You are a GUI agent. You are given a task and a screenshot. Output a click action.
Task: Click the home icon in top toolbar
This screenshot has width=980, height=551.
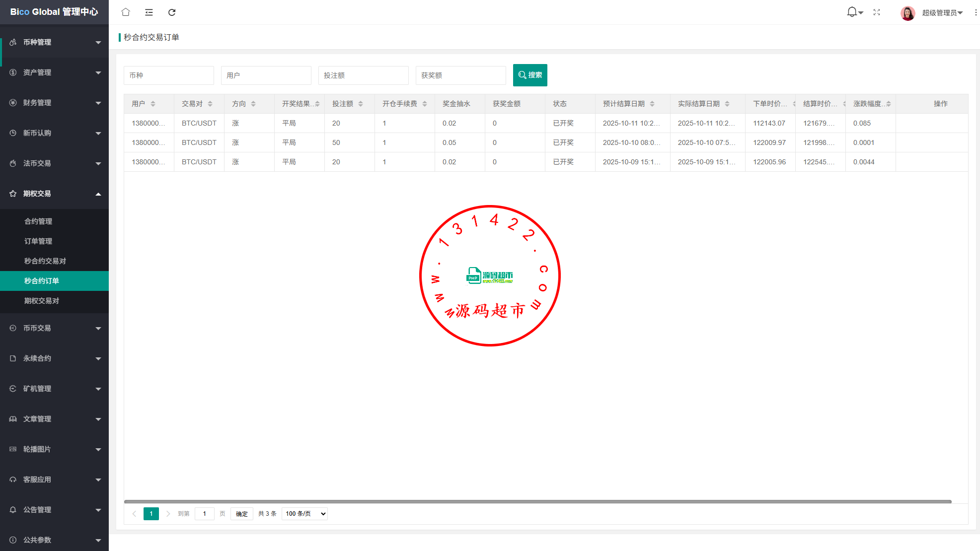126,12
